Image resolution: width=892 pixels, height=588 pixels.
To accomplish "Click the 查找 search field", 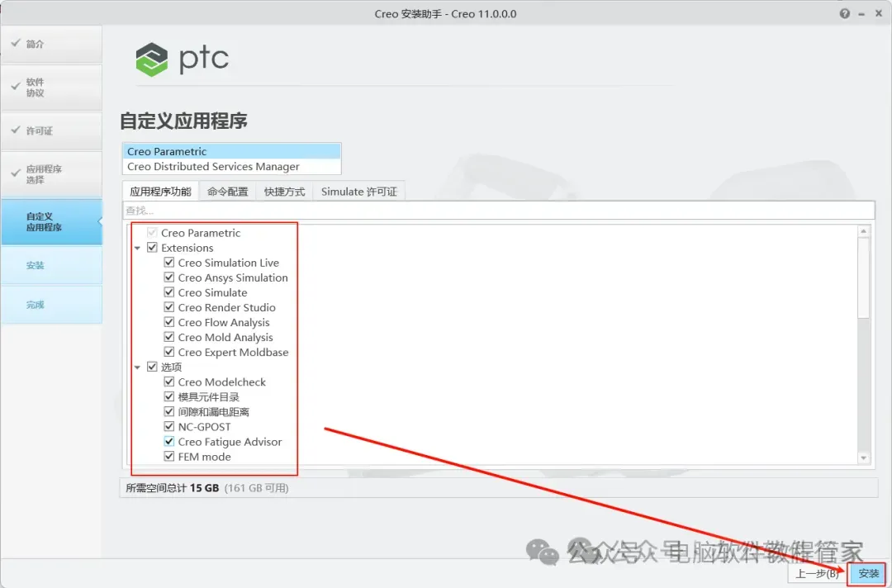I will pos(498,211).
